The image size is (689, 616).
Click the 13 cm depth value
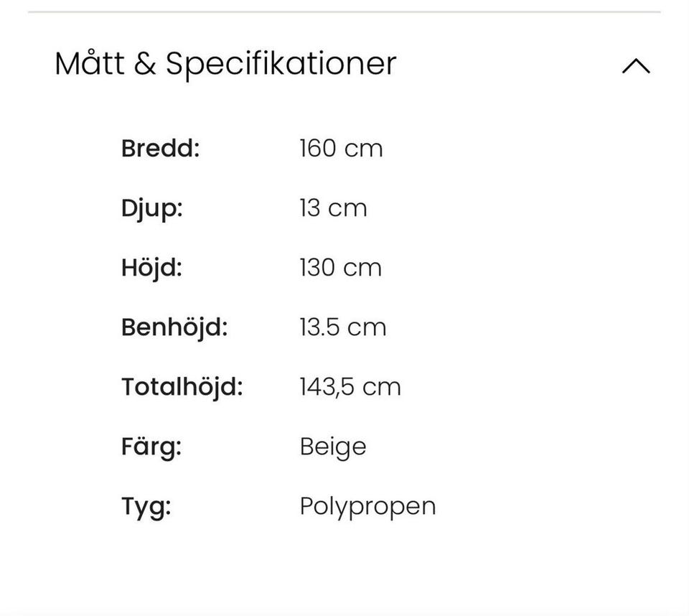click(333, 208)
